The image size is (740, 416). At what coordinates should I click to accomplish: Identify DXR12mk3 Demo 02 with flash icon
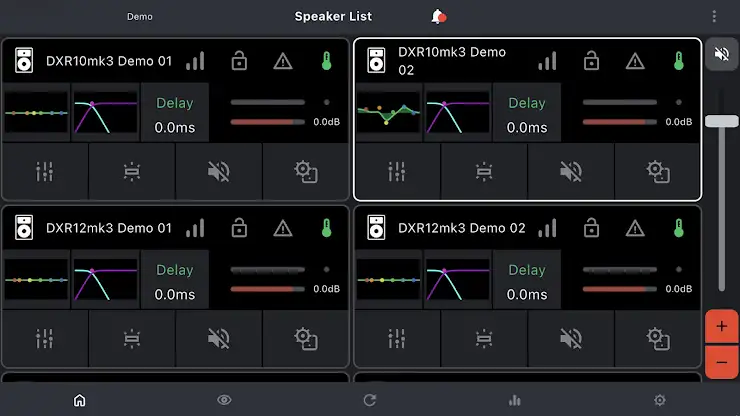coord(484,339)
